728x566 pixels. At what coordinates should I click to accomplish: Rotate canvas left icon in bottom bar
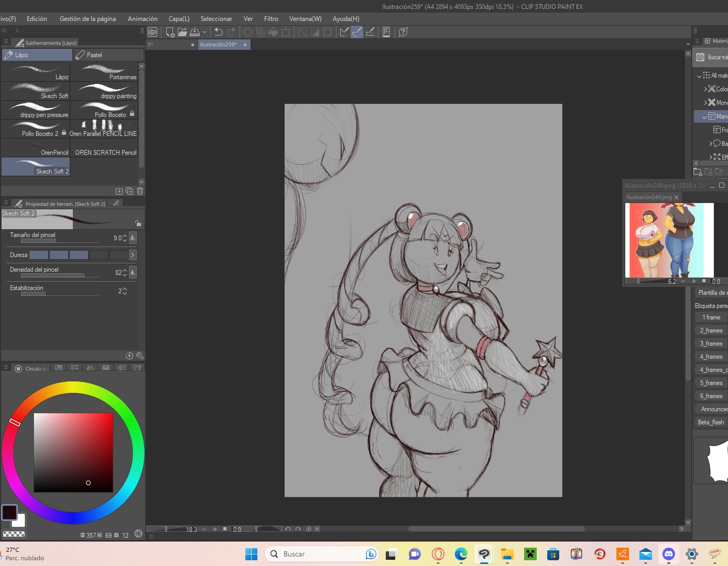[288, 529]
